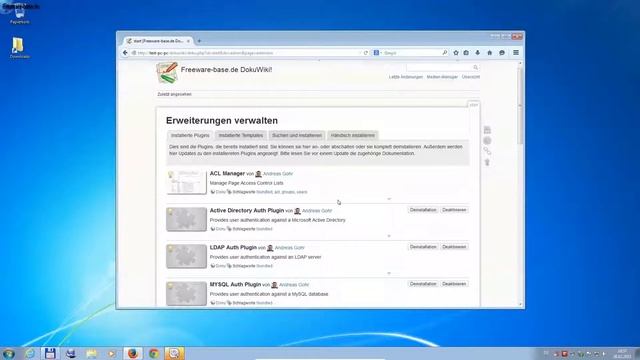Click the Active Directory Auth Plugin thumbnail
The height and width of the screenshot is (360, 640).
click(187, 219)
